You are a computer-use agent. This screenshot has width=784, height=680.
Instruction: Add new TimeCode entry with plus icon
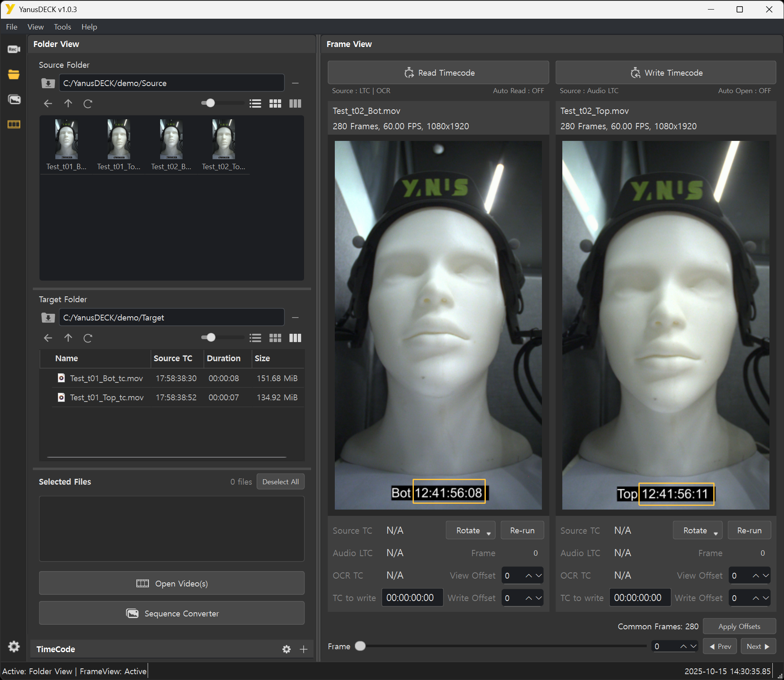[304, 649]
